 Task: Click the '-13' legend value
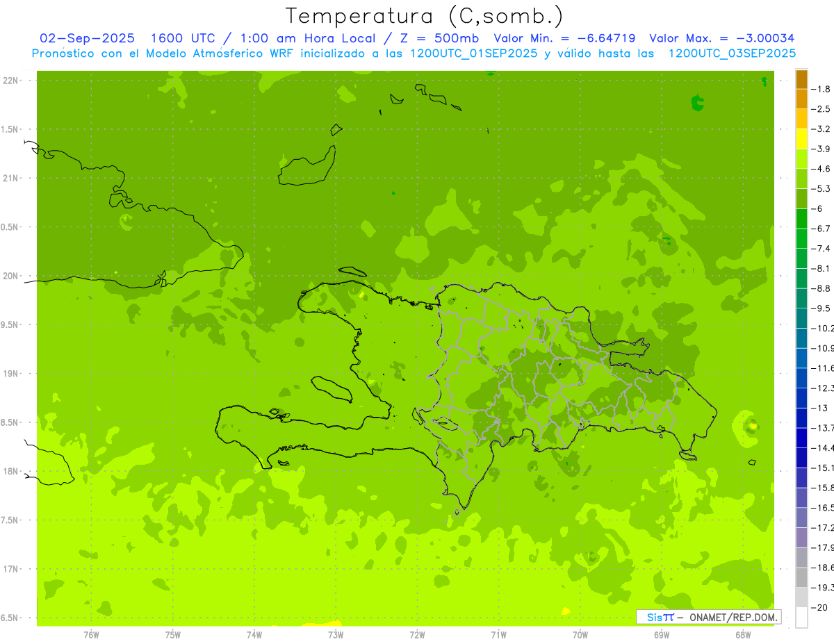point(819,408)
